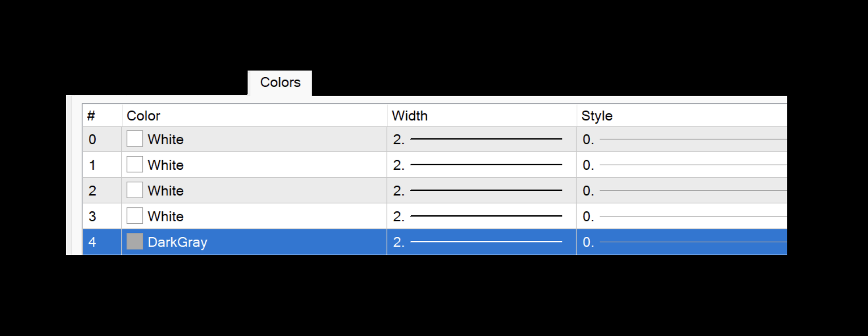Open the line style selector for row 1
868x336 pixels.
tap(682, 164)
